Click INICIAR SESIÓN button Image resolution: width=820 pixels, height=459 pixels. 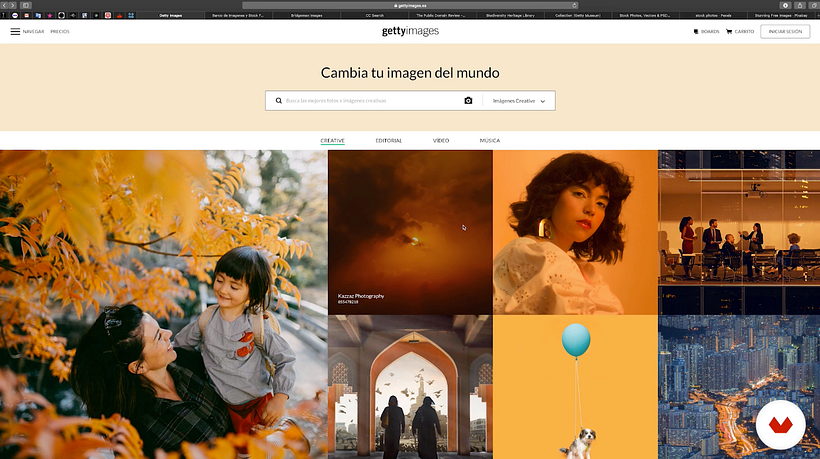[x=785, y=31]
